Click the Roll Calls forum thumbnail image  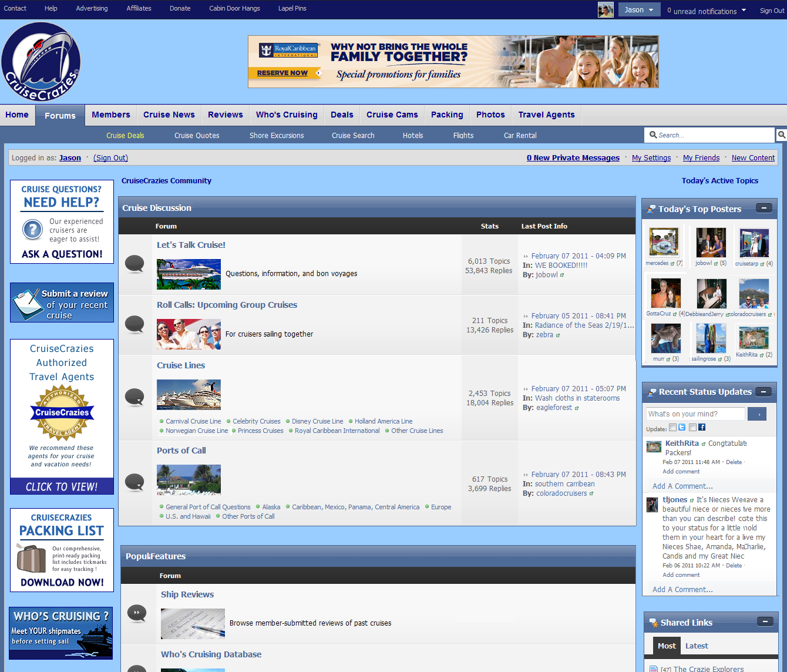(x=189, y=334)
